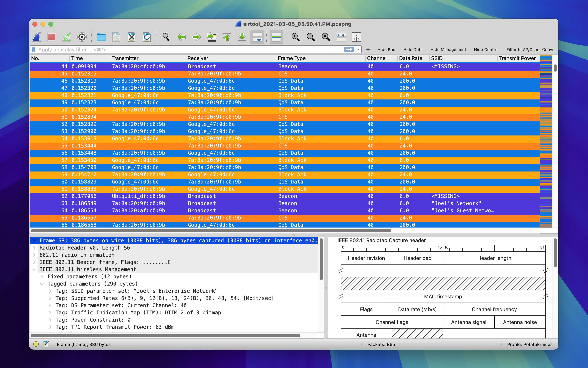Jump to first packet icon

[227, 37]
